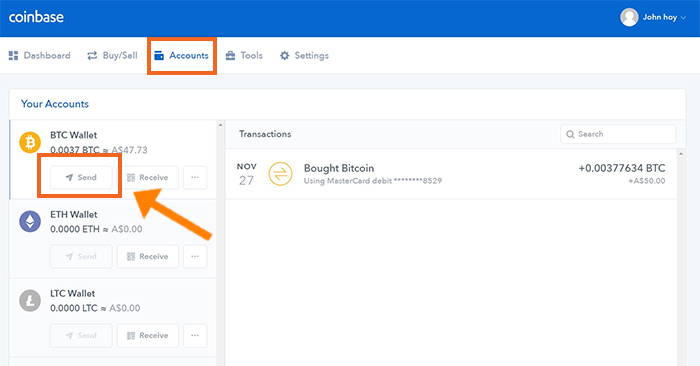Click the Bought Bitcoin exchange arrows icon
This screenshot has height=366, width=700.
click(x=280, y=174)
